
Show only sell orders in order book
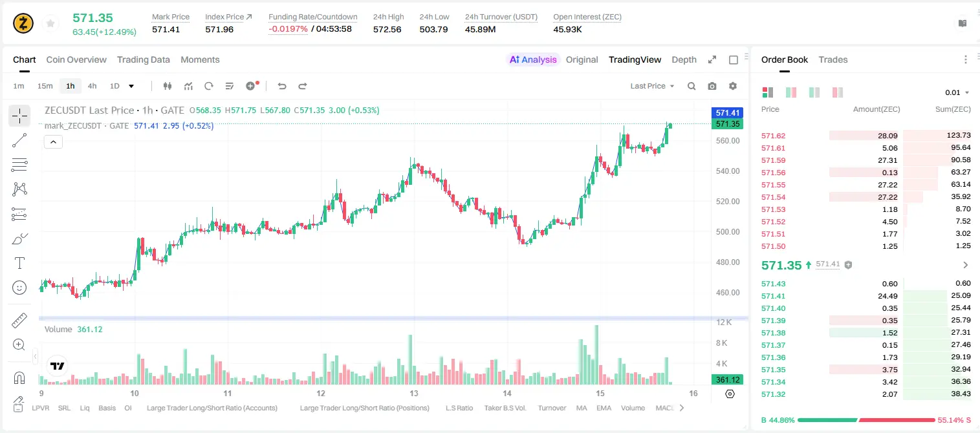tap(838, 92)
